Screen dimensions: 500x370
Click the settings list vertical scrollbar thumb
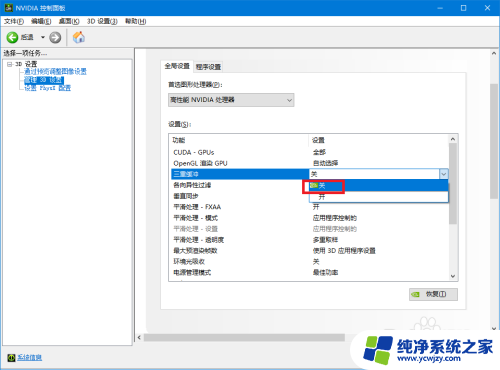453,184
